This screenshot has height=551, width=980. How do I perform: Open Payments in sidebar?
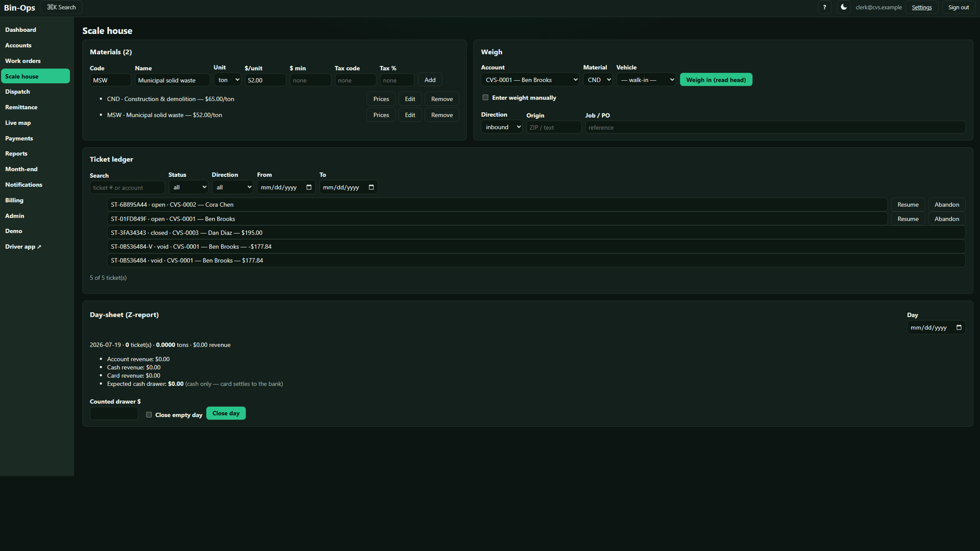pos(36,138)
